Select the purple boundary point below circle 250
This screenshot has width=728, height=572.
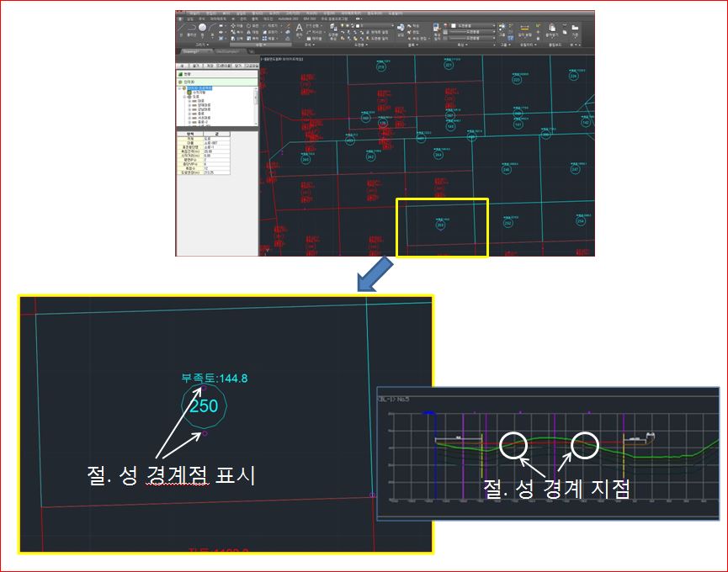[x=205, y=434]
